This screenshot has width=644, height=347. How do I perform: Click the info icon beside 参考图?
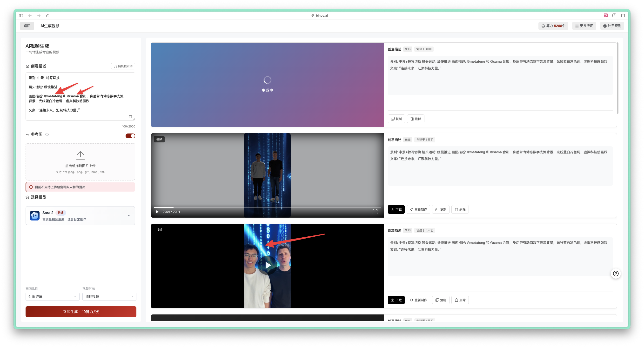[x=47, y=134]
